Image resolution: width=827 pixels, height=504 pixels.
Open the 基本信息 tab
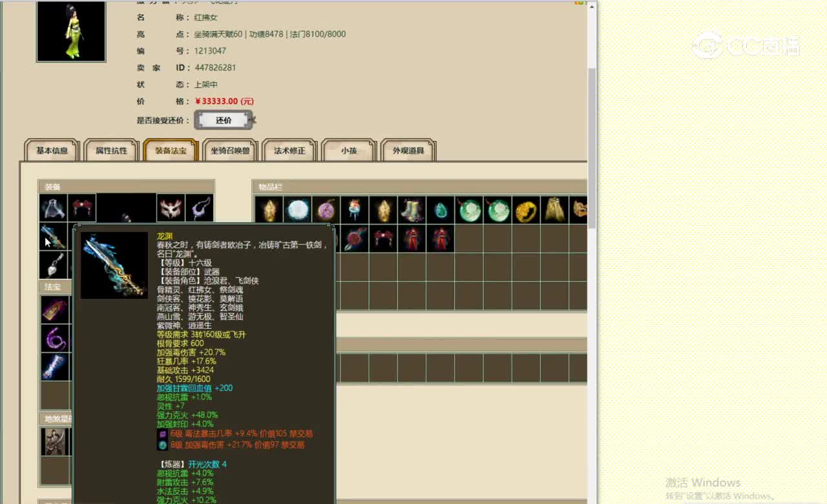(52, 151)
